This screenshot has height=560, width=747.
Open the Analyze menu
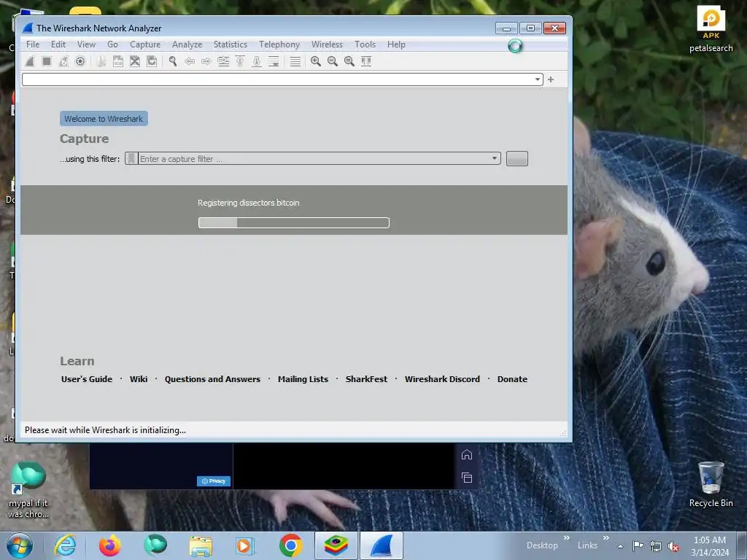[x=187, y=44]
